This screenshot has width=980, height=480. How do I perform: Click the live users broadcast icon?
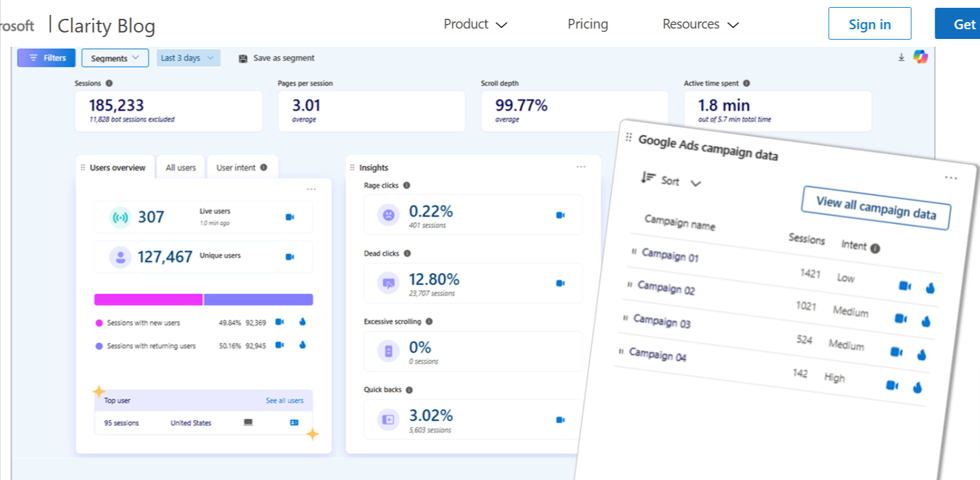click(x=120, y=217)
